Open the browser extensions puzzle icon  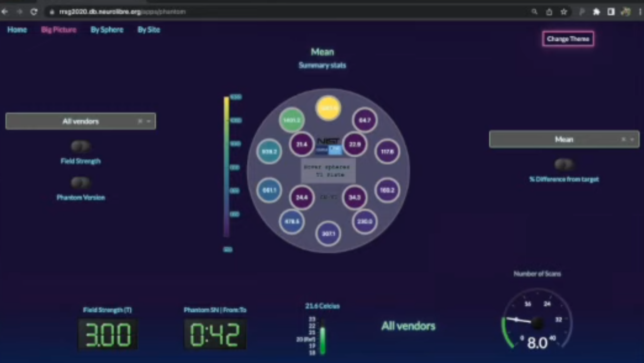597,12
